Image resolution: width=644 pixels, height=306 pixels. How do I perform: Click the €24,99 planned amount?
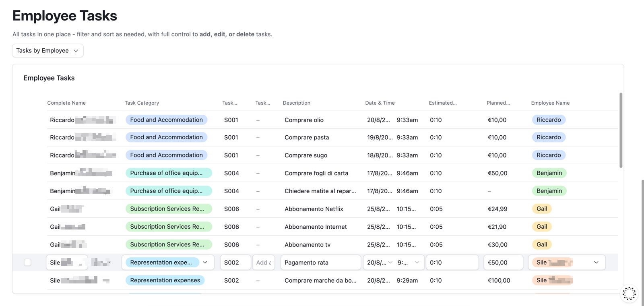[x=497, y=209]
